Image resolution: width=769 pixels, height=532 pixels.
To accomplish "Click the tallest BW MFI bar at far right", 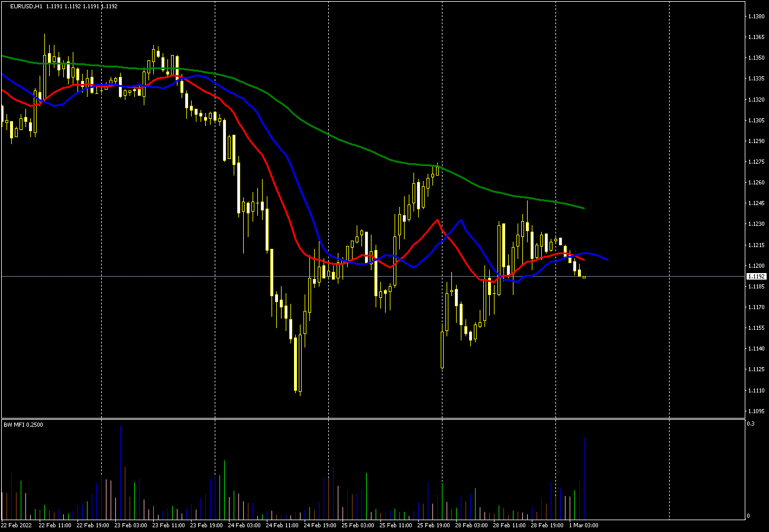I will [584, 473].
